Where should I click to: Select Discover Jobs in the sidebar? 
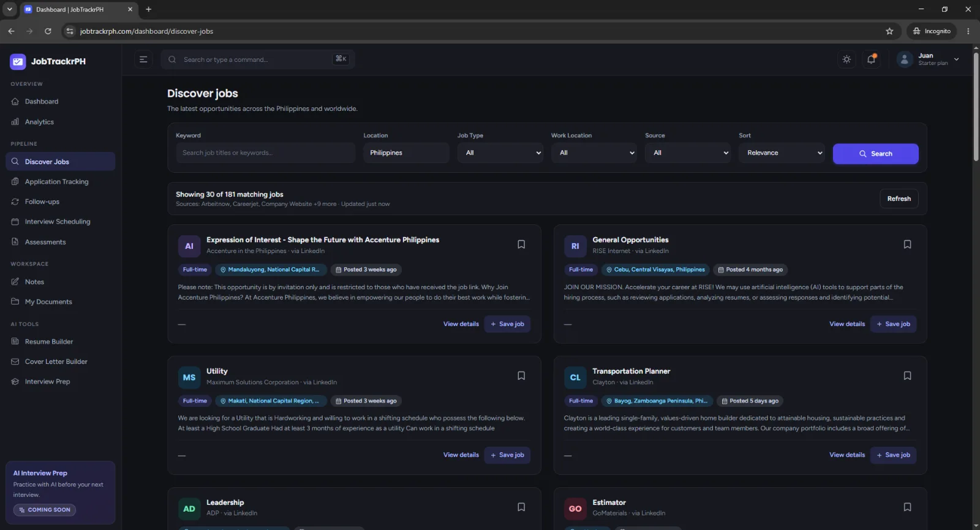(60, 162)
